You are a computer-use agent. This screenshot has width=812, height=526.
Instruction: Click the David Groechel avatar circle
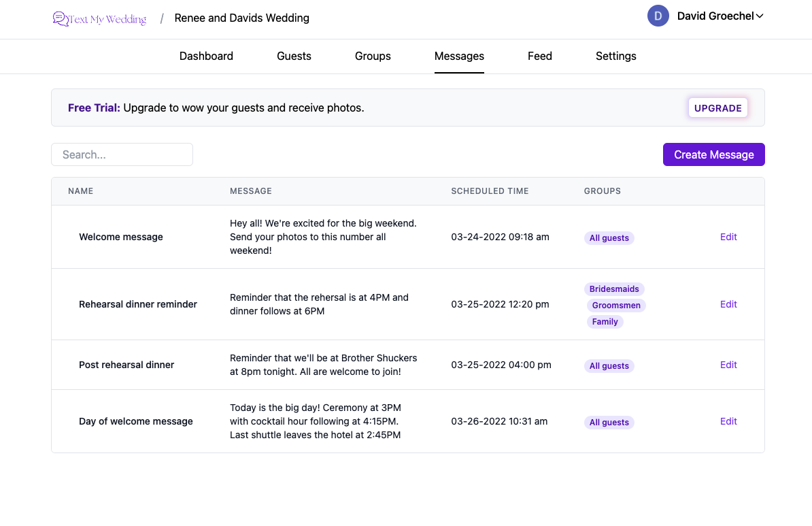coord(658,16)
